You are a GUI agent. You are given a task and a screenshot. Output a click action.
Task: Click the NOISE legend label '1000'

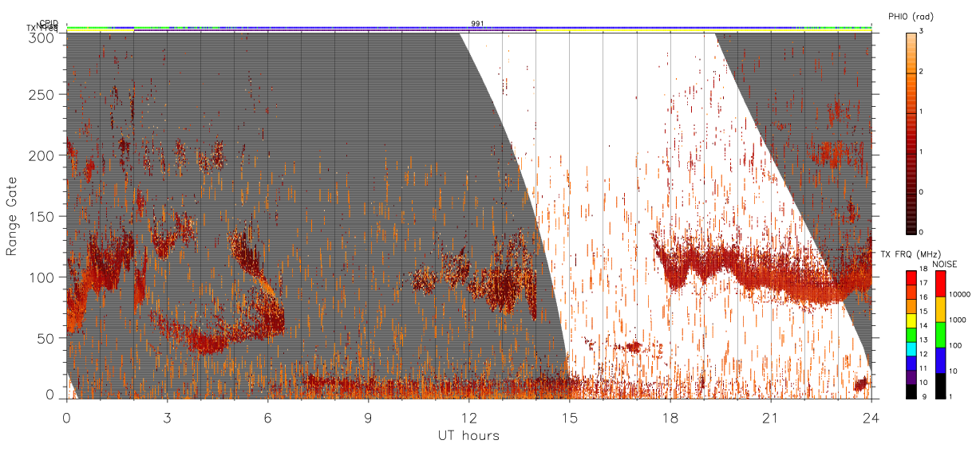click(x=958, y=320)
